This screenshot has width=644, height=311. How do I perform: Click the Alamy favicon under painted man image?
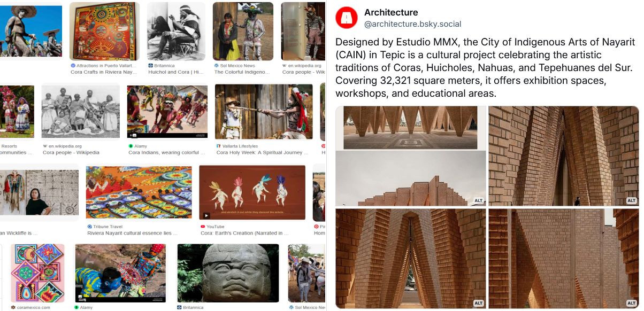[76, 308]
